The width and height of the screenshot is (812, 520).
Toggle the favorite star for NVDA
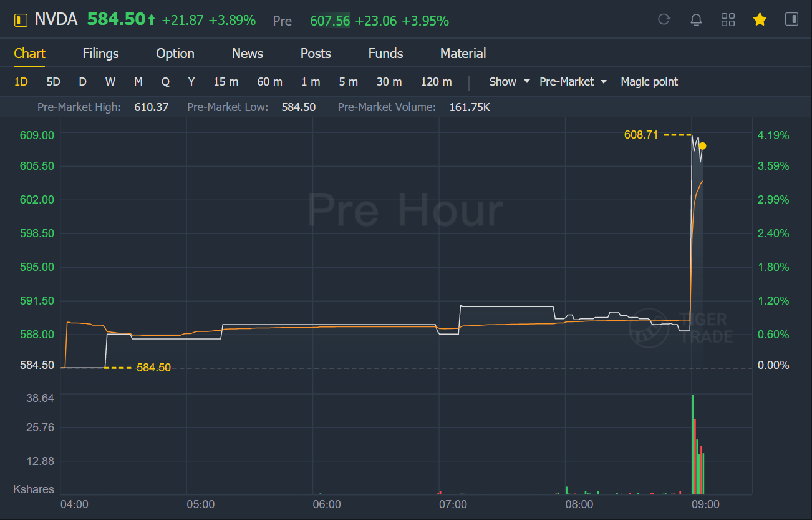pos(760,19)
